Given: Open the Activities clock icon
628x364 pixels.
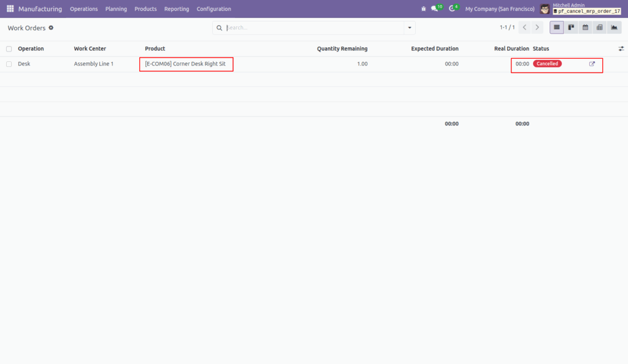Looking at the screenshot, I should (x=452, y=8).
